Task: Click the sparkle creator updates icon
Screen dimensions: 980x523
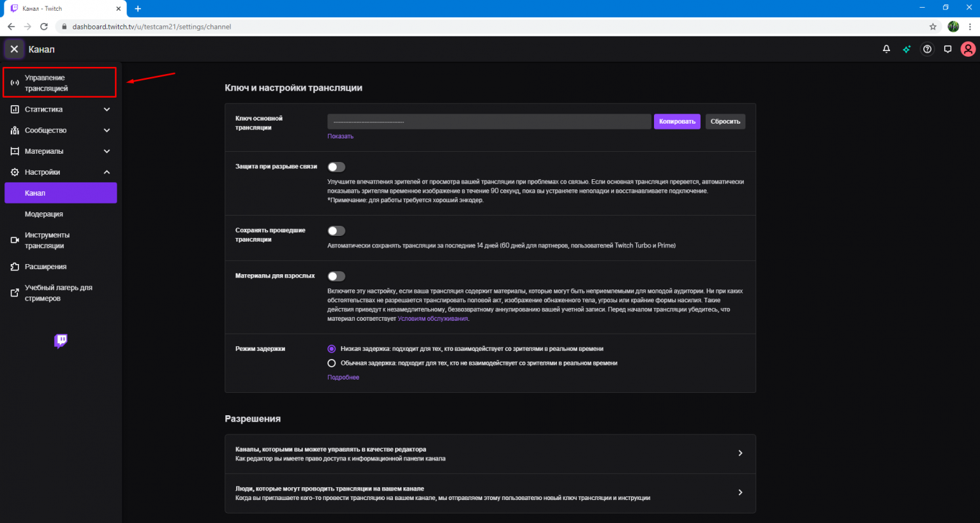Action: pyautogui.click(x=907, y=49)
